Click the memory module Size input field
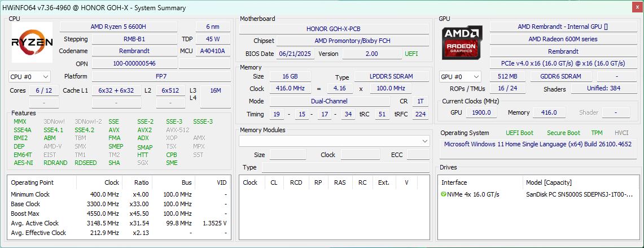Viewport: 644px width, 248px height. pyautogui.click(x=288, y=155)
